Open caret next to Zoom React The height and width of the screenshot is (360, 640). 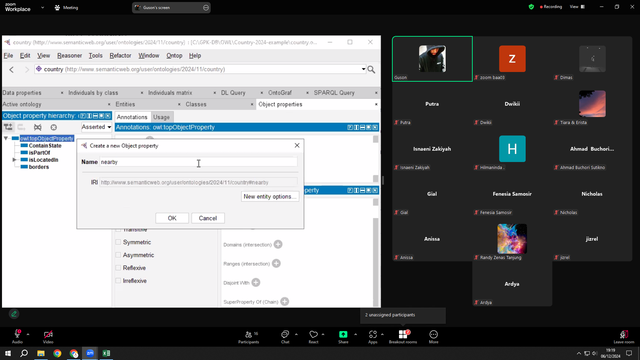coord(323,334)
